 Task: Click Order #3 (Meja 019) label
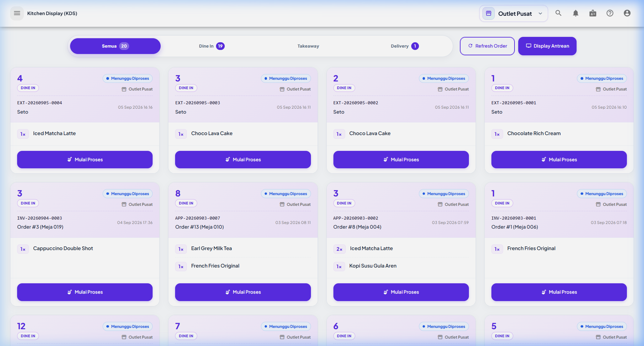click(x=40, y=227)
